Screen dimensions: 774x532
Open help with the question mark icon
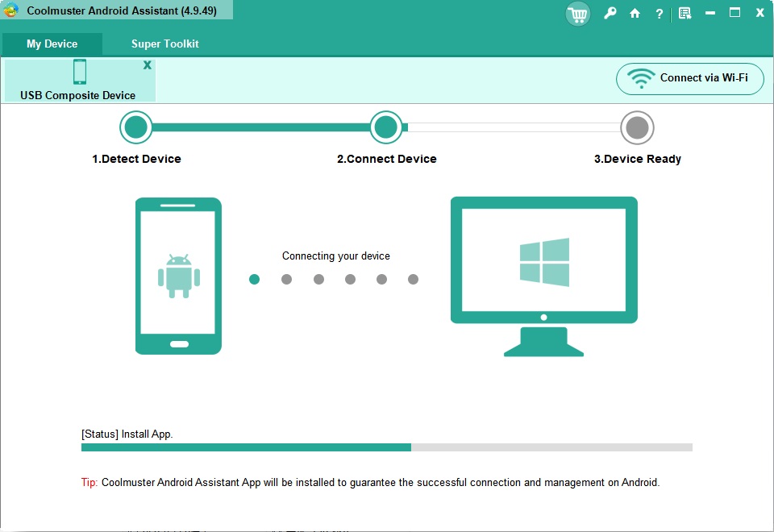point(659,14)
